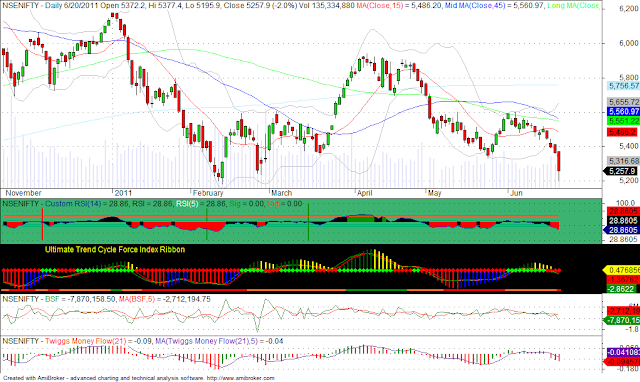The height and width of the screenshot is (382, 640).
Task: Select the black 5,257.9 last price tag
Action: tap(620, 171)
